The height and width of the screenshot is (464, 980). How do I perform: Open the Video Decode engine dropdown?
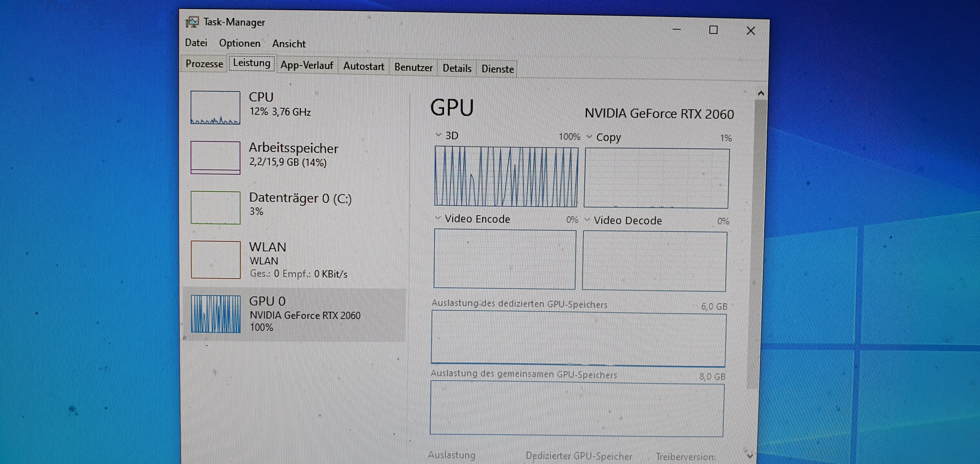[x=587, y=220]
